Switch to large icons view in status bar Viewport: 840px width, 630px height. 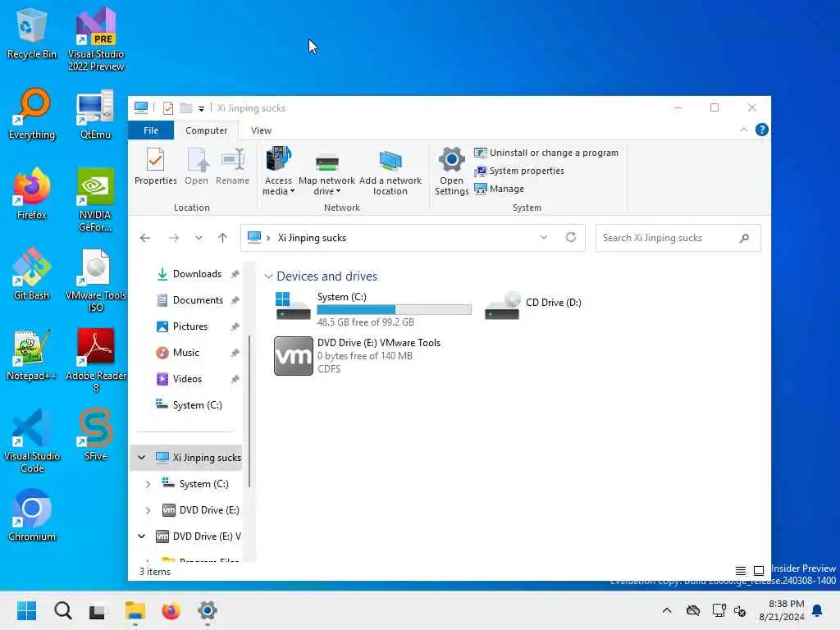759,571
